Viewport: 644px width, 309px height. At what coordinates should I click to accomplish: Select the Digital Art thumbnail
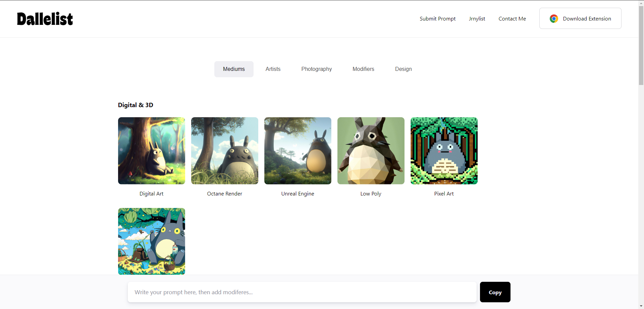coord(152,151)
